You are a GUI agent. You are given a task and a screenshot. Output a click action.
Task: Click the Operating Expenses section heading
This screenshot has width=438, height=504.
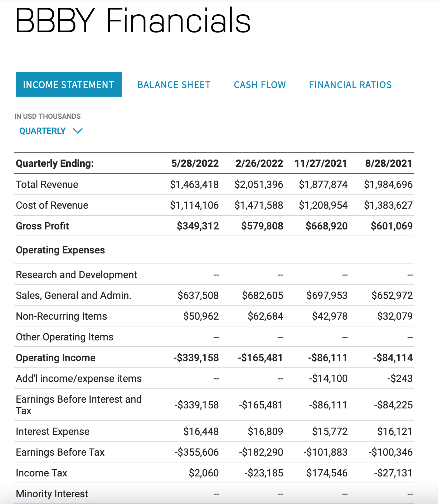click(x=60, y=250)
